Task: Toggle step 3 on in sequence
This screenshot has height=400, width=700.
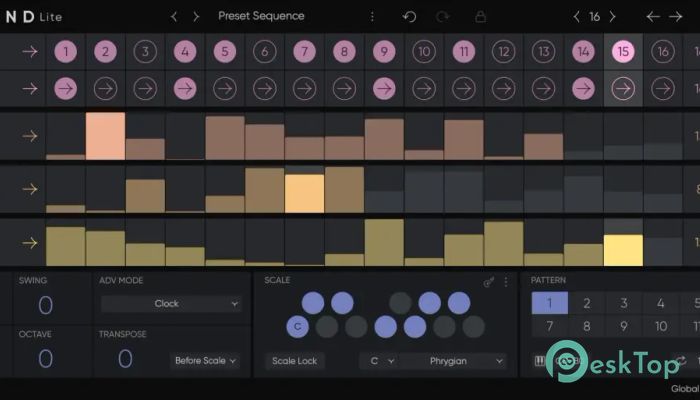Action: pyautogui.click(x=144, y=52)
